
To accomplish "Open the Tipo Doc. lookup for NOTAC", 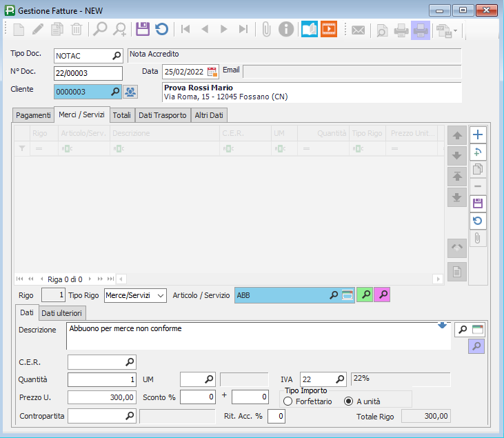I will [116, 55].
